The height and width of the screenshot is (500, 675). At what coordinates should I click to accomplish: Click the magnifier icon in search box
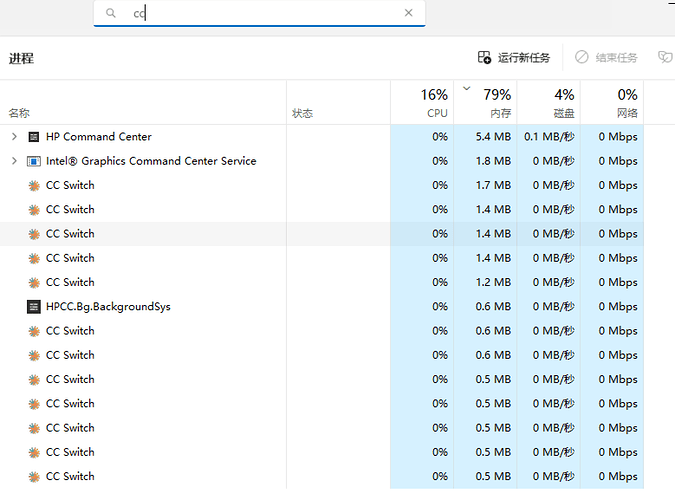[x=111, y=13]
